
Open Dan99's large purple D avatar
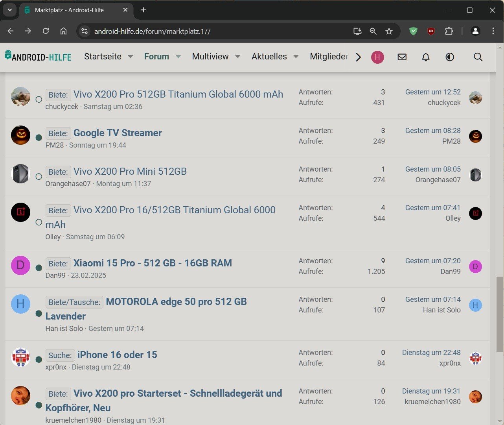[20, 265]
